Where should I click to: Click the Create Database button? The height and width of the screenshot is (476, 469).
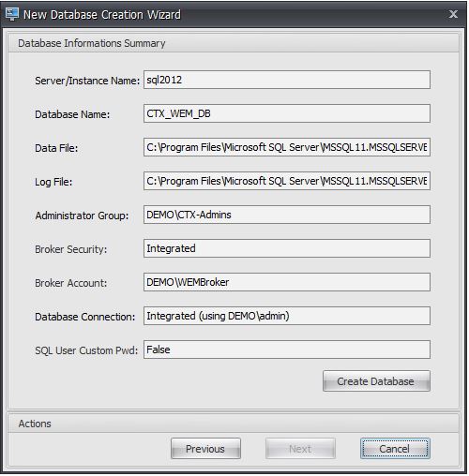point(376,381)
